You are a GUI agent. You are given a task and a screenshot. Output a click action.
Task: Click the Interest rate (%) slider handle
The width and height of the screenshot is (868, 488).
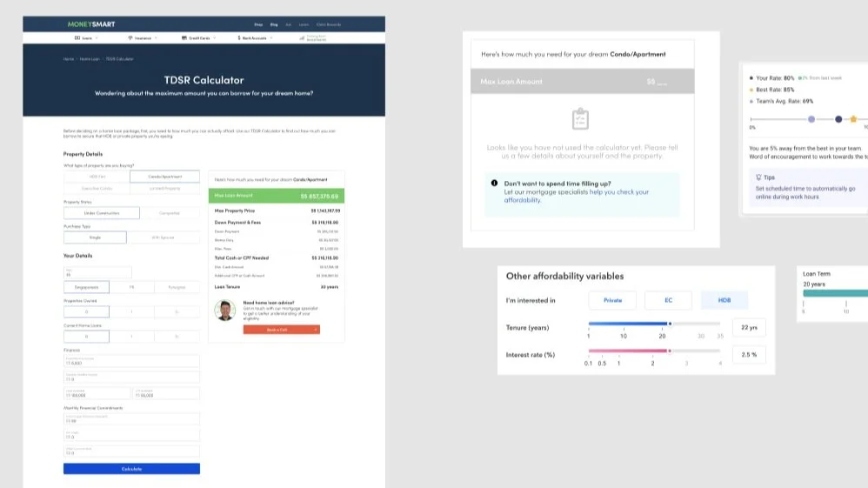coord(670,351)
